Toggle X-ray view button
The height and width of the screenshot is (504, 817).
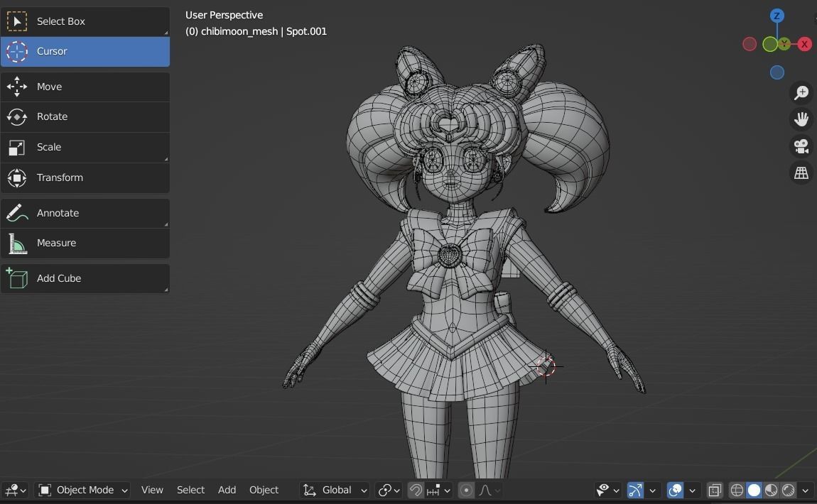(x=715, y=490)
